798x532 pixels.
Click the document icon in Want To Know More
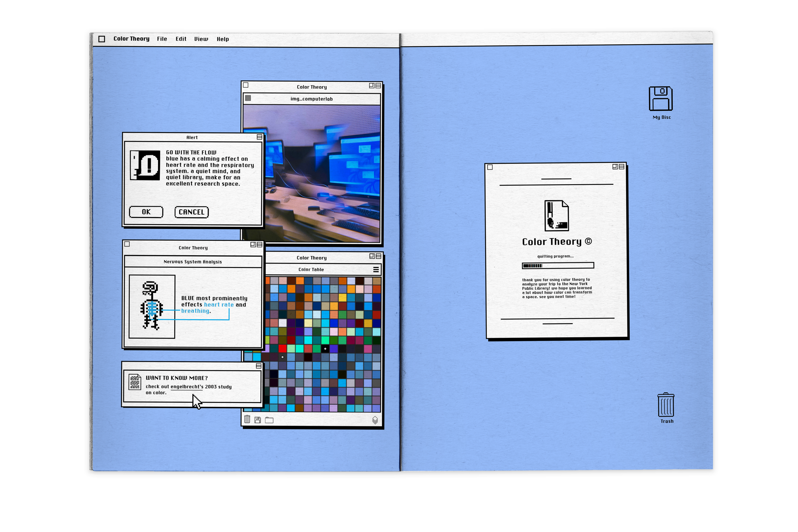click(135, 382)
